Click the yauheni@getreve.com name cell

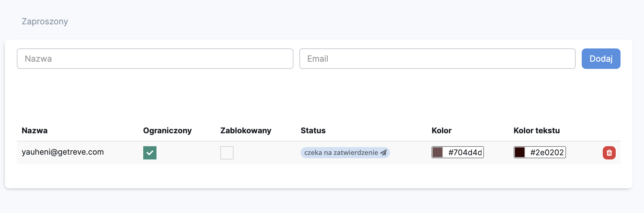click(x=63, y=152)
